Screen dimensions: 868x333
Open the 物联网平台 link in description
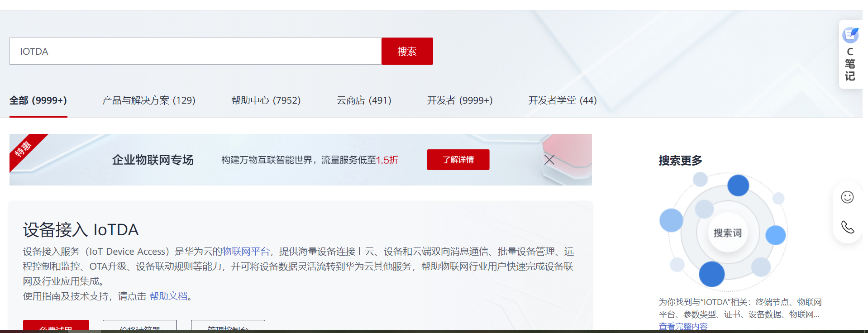click(x=246, y=252)
